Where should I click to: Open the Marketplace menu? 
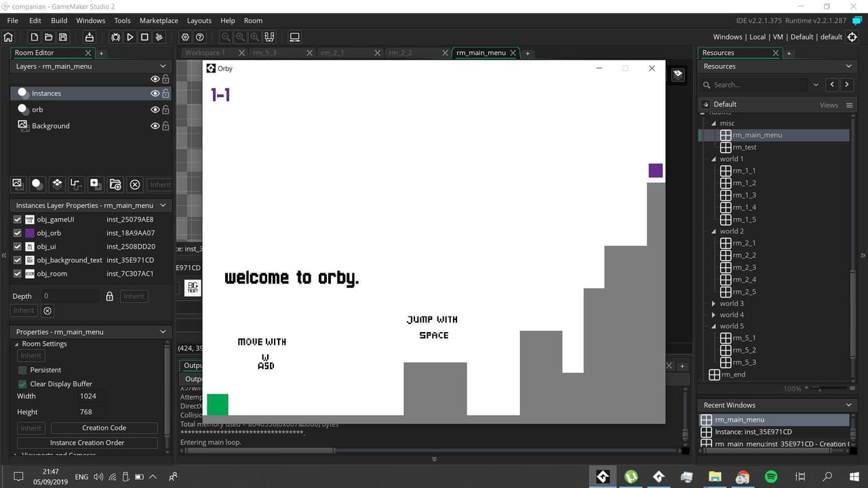[x=159, y=21]
